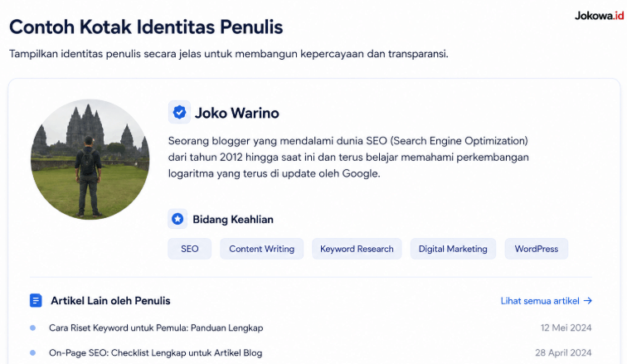Click the star icon next to Bidang Keahlian

tap(177, 219)
